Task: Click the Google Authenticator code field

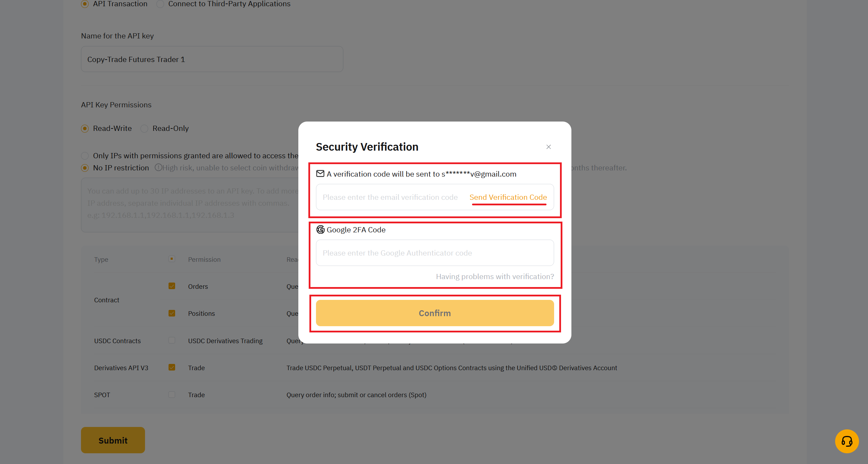Action: pos(435,253)
